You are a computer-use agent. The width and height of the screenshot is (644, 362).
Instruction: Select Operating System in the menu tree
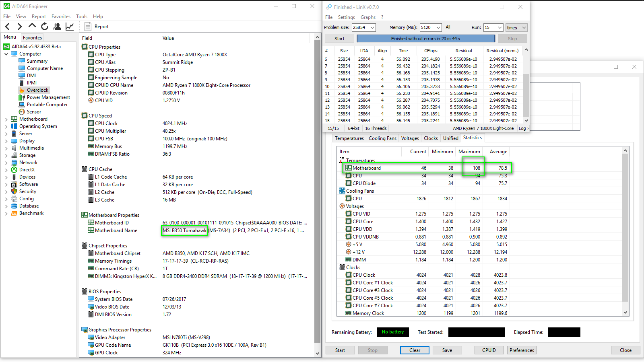[x=38, y=126]
